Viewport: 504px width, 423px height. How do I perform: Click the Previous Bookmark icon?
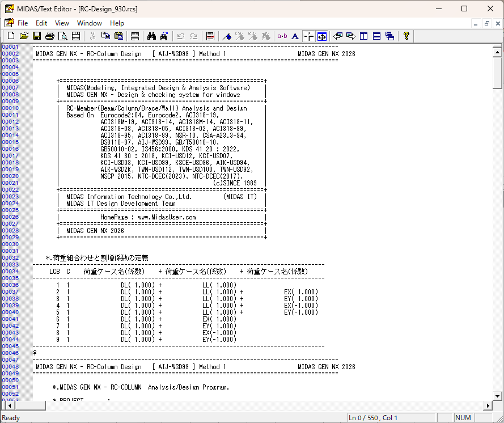[x=253, y=36]
